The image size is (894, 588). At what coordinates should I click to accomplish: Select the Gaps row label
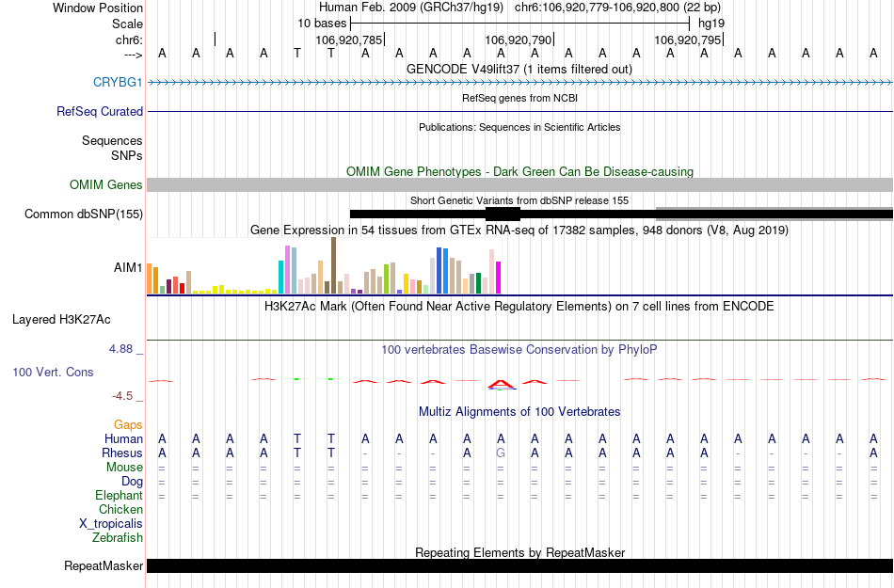tap(128, 425)
